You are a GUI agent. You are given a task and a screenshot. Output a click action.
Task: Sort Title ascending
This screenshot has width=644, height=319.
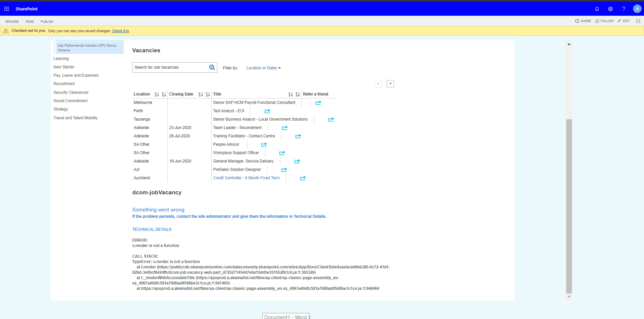tap(290, 94)
